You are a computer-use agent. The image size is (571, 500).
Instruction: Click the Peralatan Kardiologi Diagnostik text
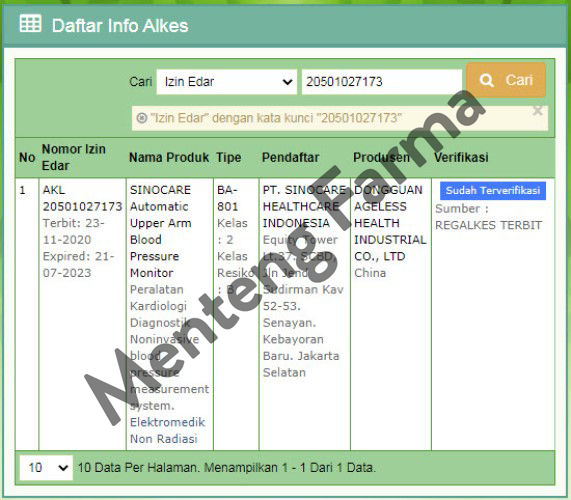point(160,306)
